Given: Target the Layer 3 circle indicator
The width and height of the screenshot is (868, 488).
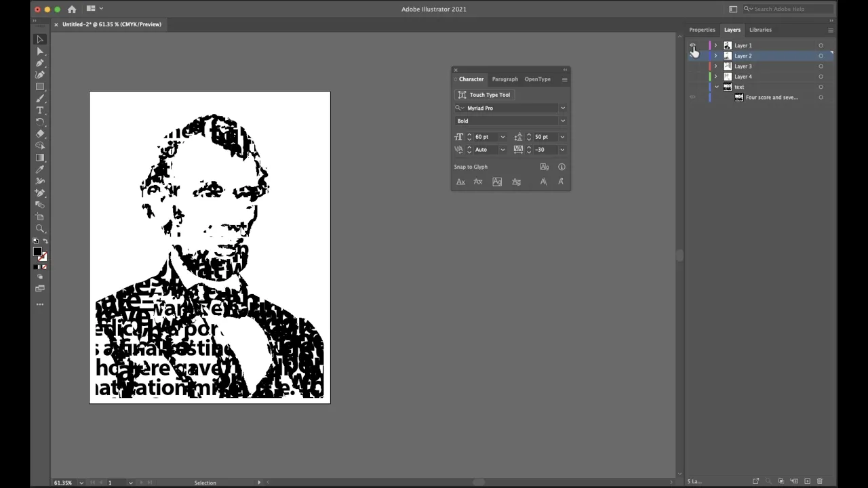Looking at the screenshot, I should (821, 66).
